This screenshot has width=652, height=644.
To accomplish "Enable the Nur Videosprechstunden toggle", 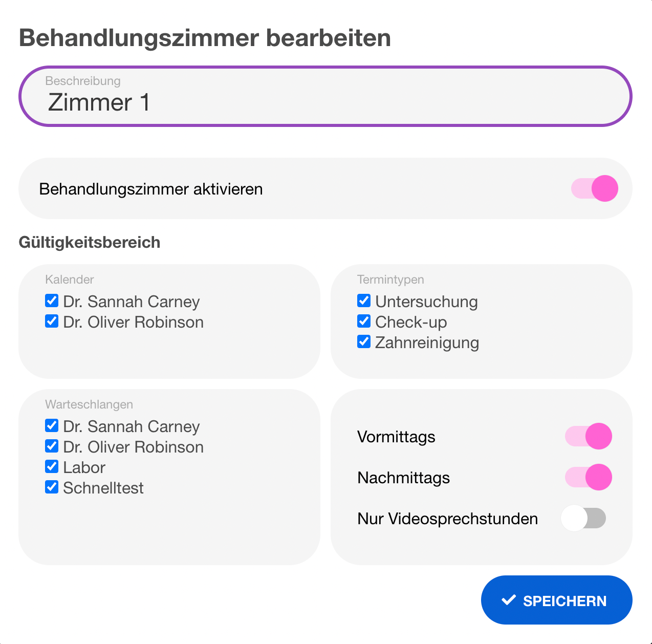I will (x=584, y=518).
